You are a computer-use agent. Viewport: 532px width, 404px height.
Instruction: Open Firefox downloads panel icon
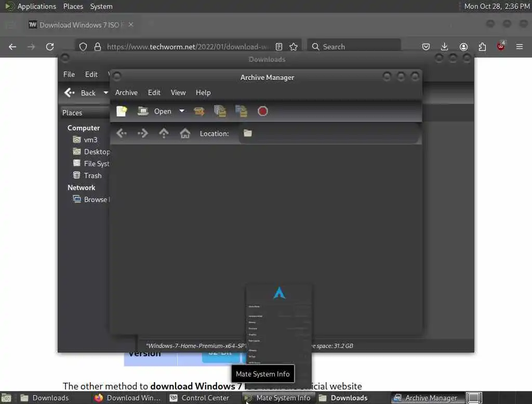pyautogui.click(x=445, y=47)
